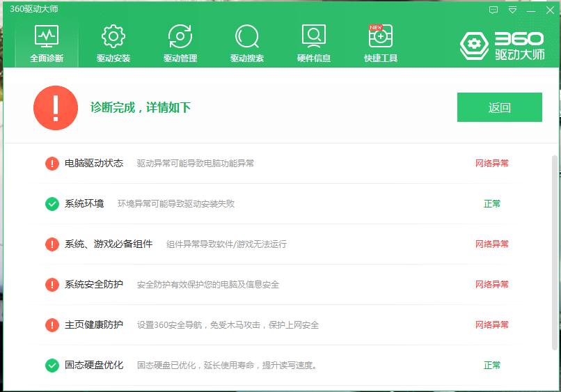Viewport: 561px width, 392px height.
Task: Select the 电脑驱动状态 item title
Action: tap(94, 163)
